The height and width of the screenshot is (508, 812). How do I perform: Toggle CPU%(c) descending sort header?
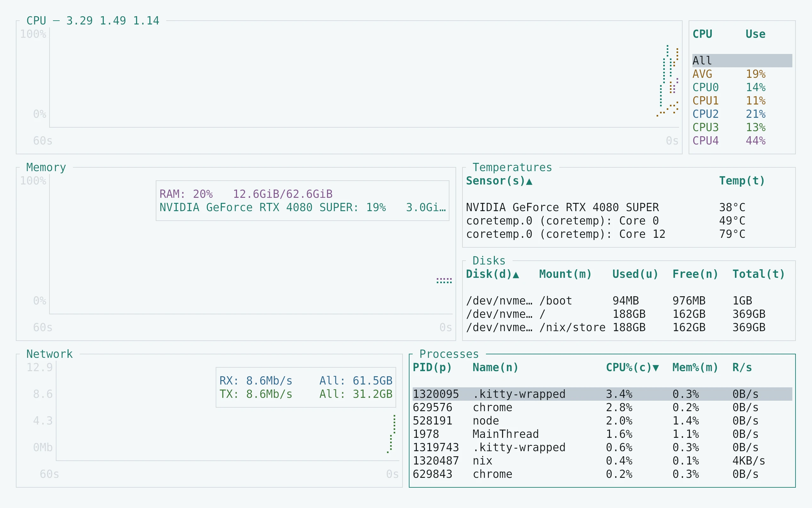coord(632,367)
